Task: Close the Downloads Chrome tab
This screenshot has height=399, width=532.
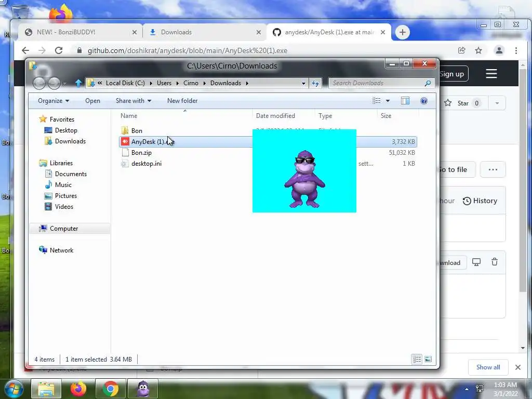Action: pos(259,32)
